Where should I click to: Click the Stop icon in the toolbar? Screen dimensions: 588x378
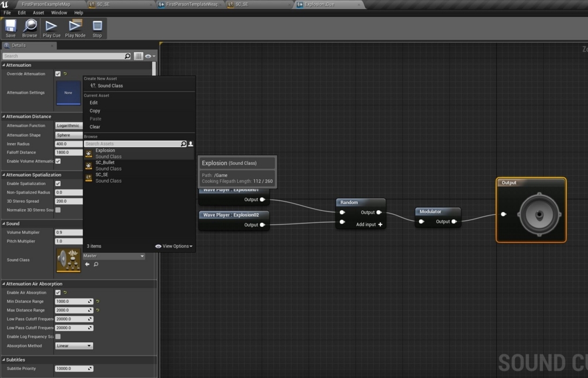pyautogui.click(x=96, y=26)
